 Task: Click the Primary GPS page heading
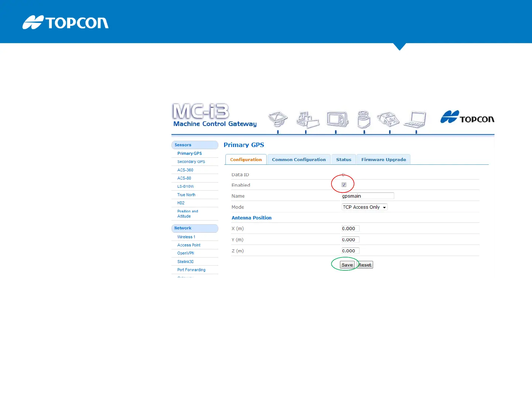pos(244,145)
